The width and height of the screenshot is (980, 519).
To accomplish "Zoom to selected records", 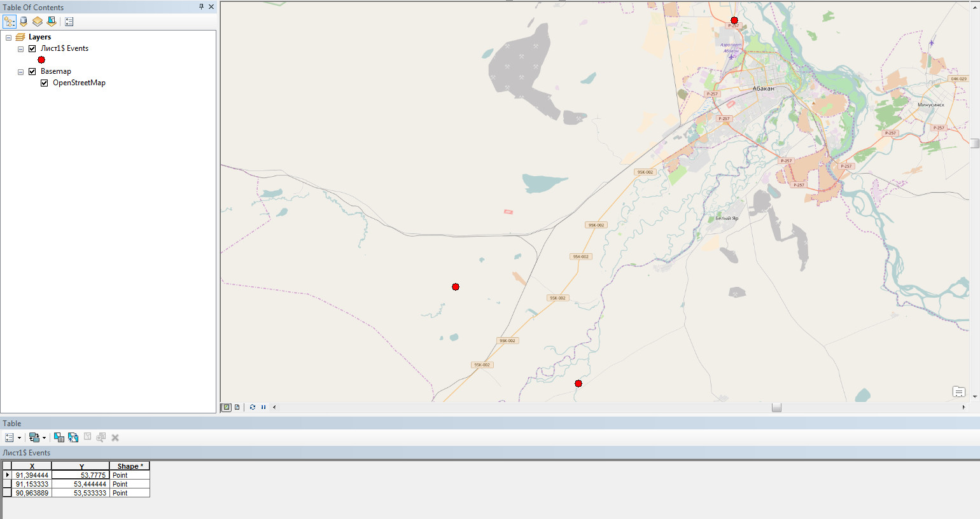I will coord(101,438).
